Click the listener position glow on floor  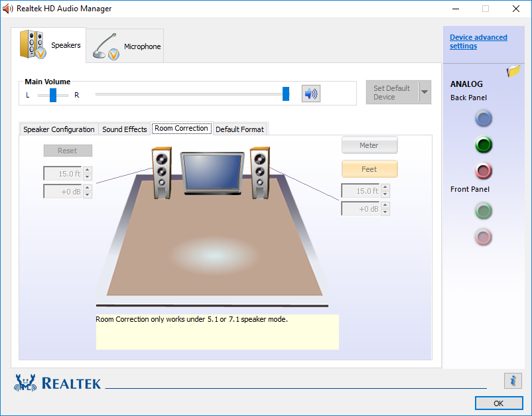[214, 254]
